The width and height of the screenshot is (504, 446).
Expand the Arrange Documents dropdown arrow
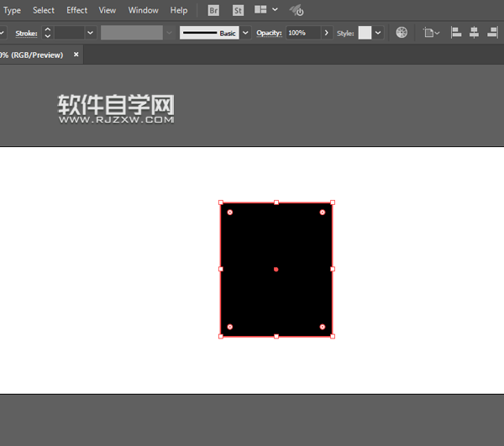(x=275, y=9)
